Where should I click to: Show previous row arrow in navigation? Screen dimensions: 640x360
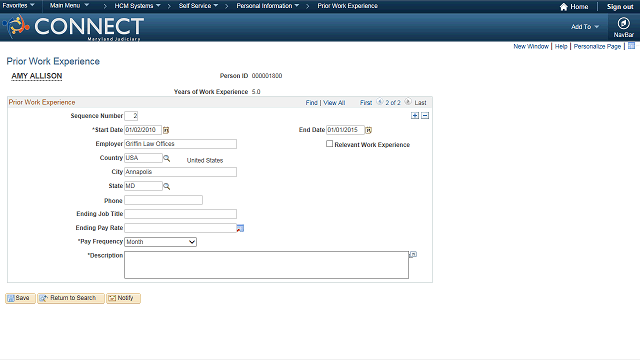(380, 102)
